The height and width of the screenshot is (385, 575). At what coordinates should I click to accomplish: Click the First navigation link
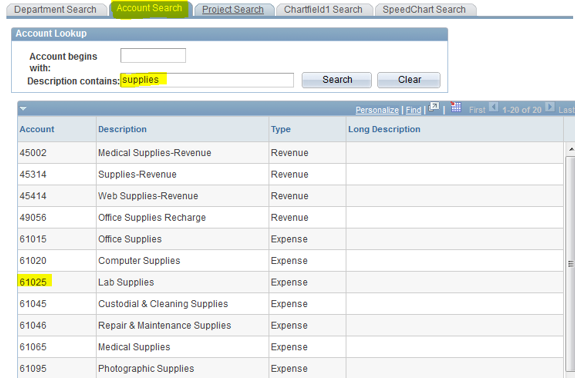pos(477,110)
